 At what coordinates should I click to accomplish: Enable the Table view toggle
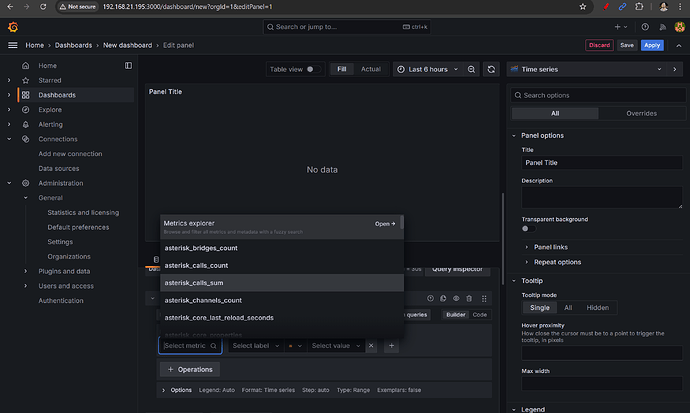point(313,69)
